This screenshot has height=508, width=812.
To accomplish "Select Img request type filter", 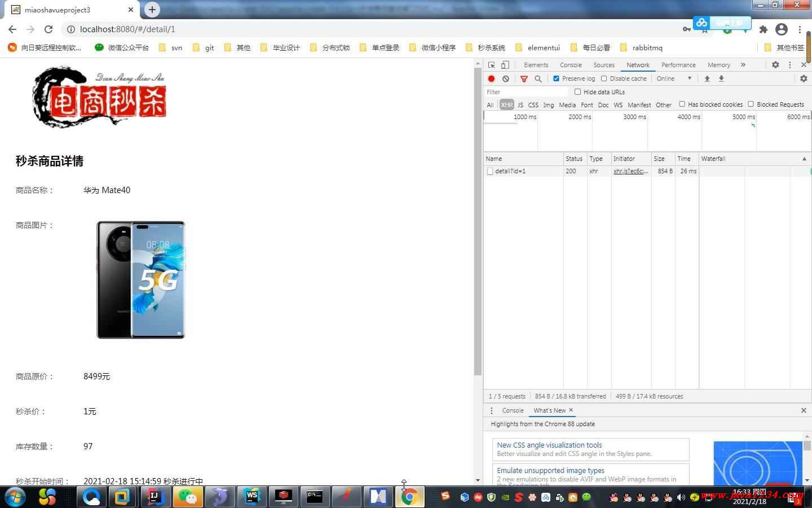I will pyautogui.click(x=548, y=104).
